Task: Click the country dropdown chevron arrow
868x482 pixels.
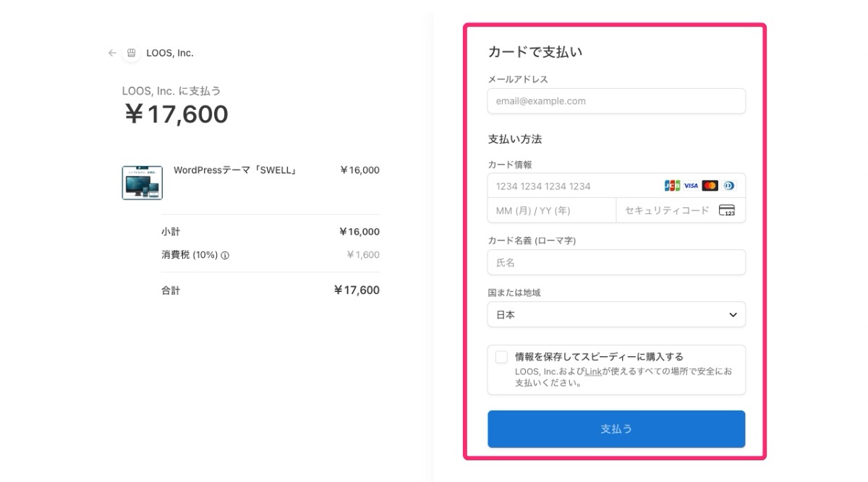Action: pyautogui.click(x=733, y=314)
